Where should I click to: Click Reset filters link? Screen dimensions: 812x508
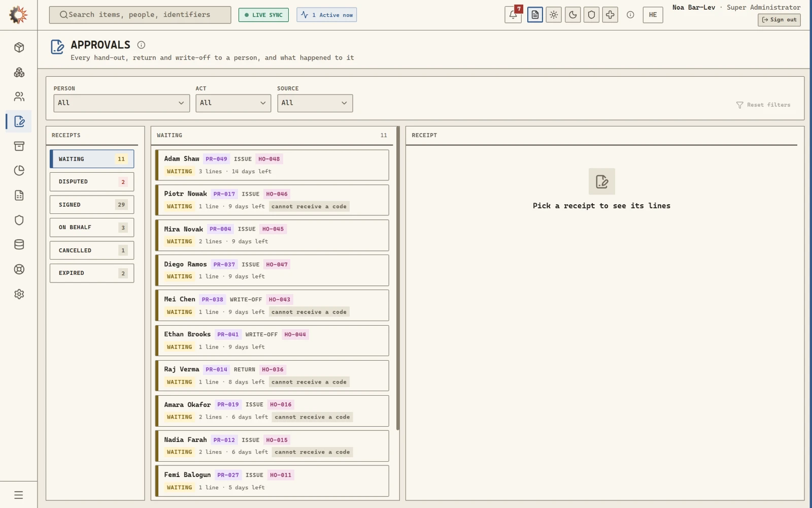(763, 105)
